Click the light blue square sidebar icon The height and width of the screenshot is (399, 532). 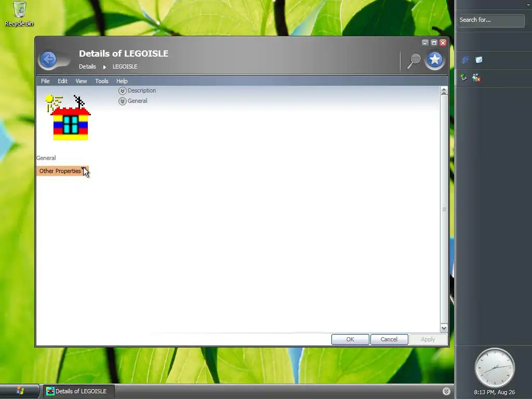point(478,60)
